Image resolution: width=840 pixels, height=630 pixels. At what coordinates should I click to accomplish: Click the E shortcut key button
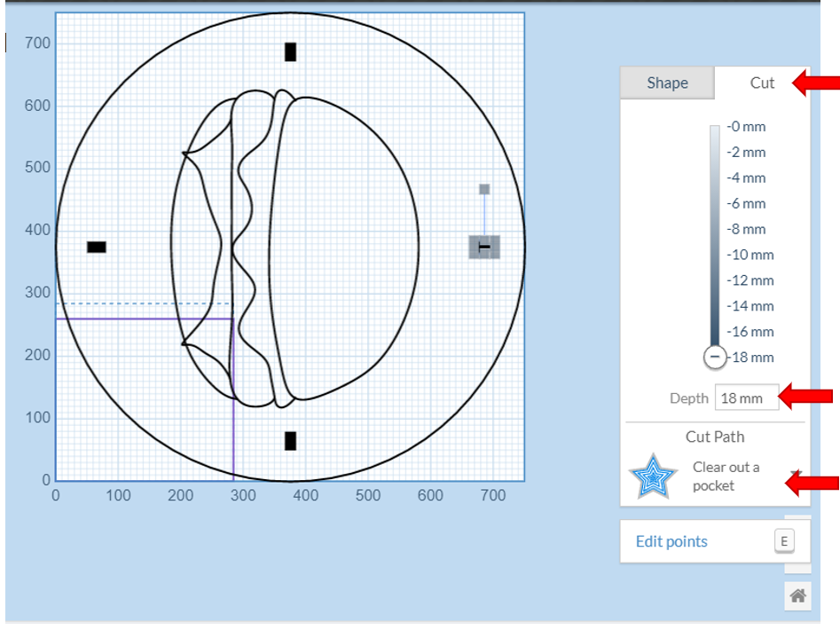pos(784,541)
